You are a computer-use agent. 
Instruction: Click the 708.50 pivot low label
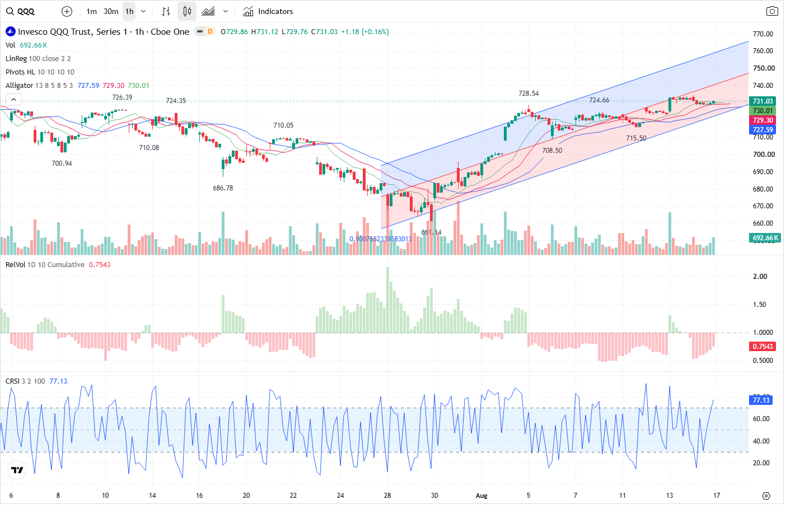pos(552,151)
